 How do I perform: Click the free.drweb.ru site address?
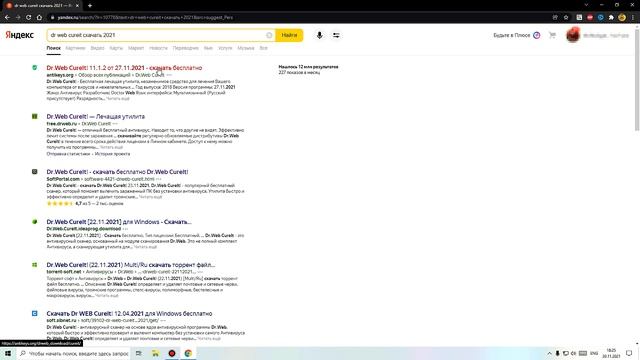(x=62, y=124)
